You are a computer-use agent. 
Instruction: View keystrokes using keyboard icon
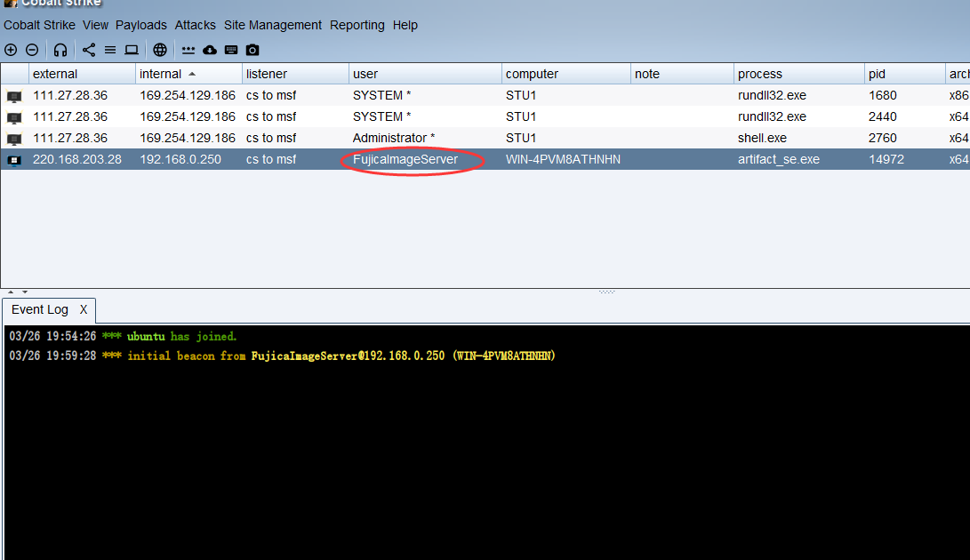tap(231, 50)
